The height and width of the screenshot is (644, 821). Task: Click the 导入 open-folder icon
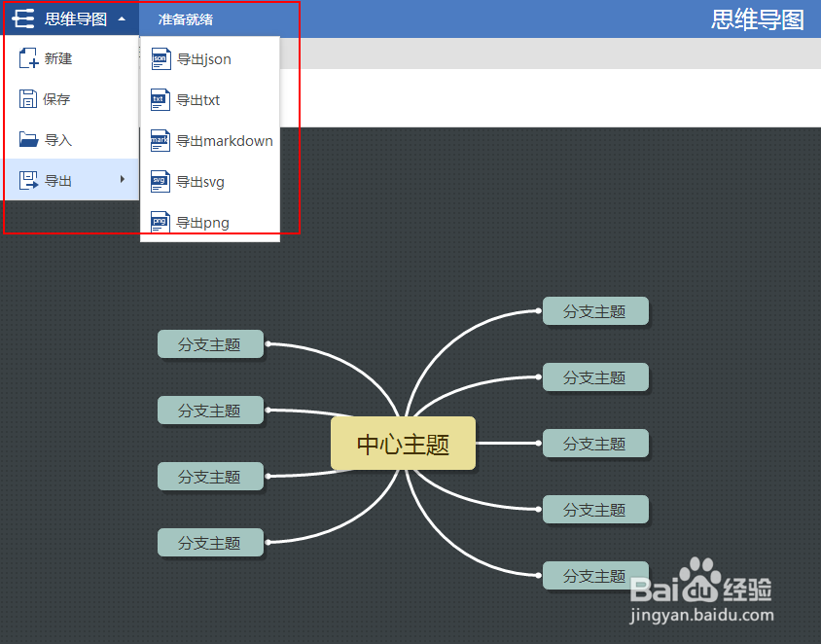(x=28, y=139)
